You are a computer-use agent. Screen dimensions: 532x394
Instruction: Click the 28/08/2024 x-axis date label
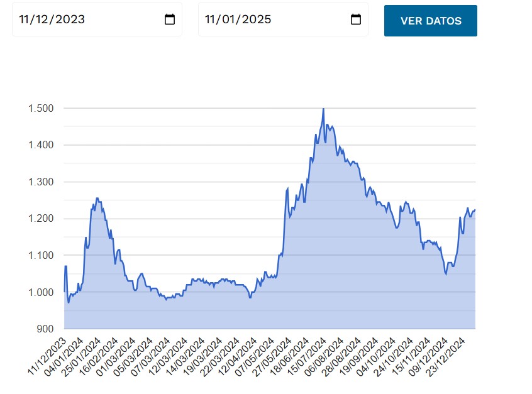point(341,356)
